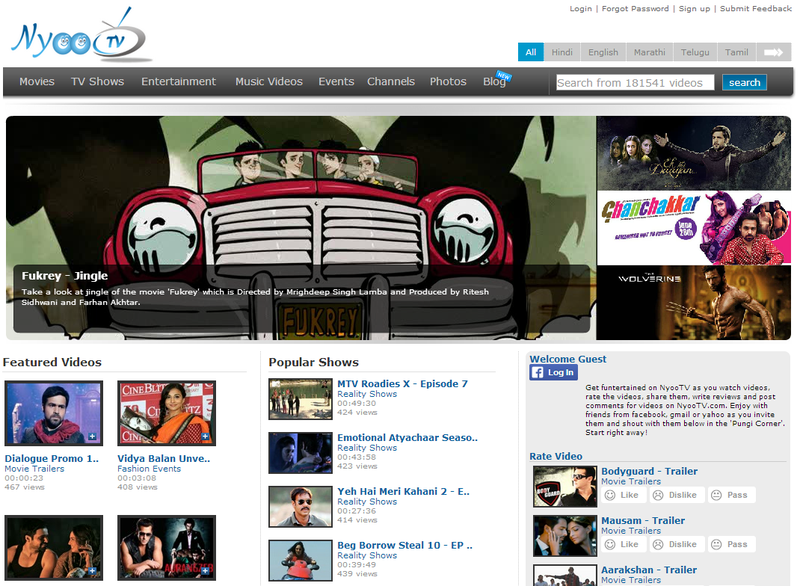Select the All language tab

[531, 52]
